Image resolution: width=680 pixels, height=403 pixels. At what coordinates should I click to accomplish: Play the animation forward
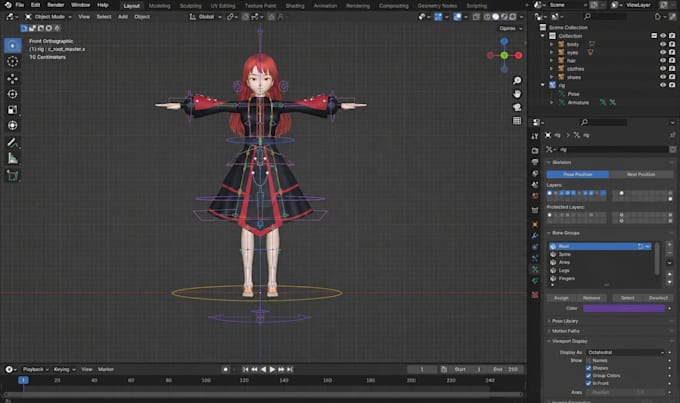coord(272,370)
